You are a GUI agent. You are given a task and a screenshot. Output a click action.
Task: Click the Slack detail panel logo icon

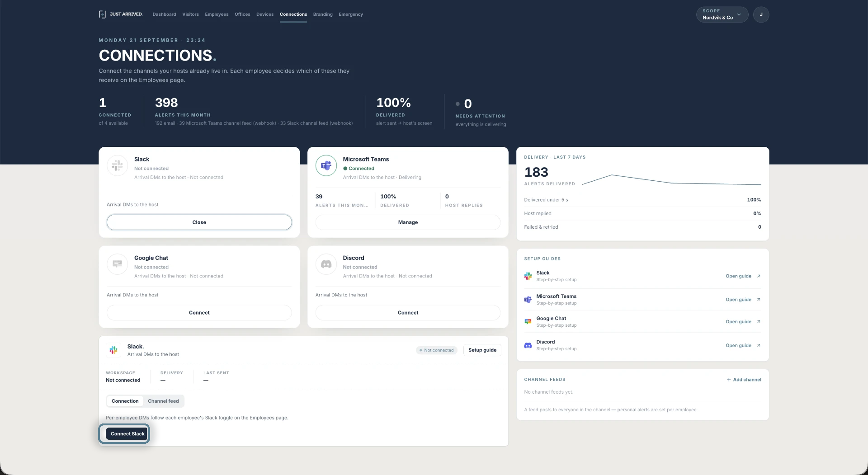113,350
